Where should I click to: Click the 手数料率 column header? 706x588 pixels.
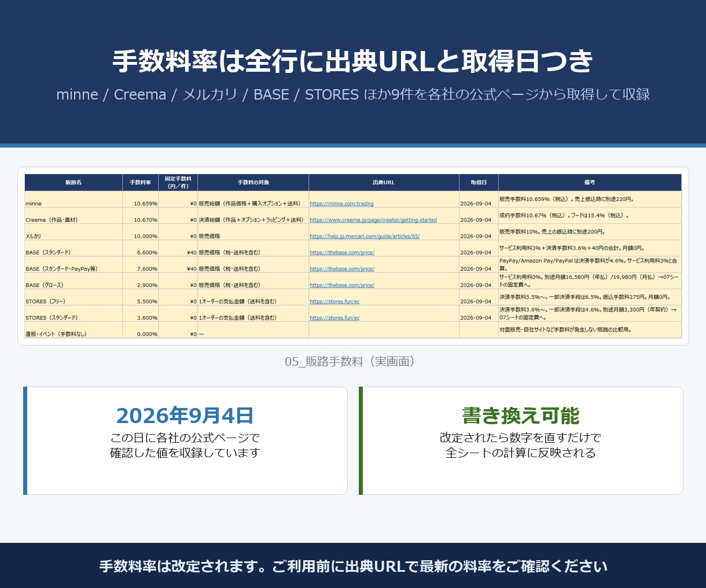coord(141,182)
